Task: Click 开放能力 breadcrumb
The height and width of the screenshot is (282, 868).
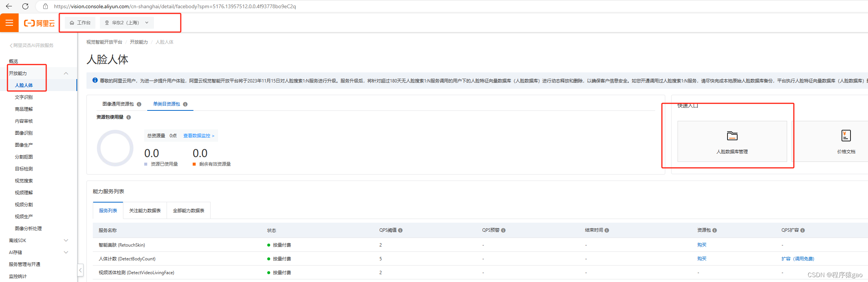Action: [139, 42]
